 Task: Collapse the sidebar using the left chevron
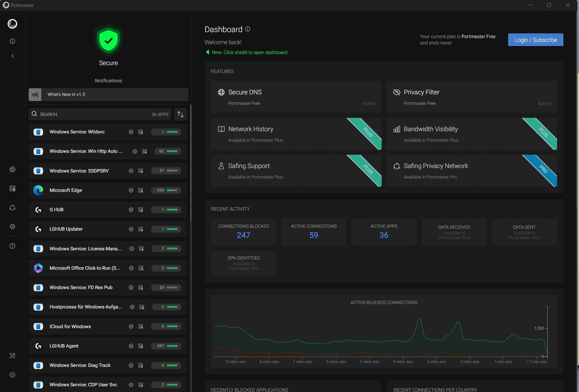[12, 56]
